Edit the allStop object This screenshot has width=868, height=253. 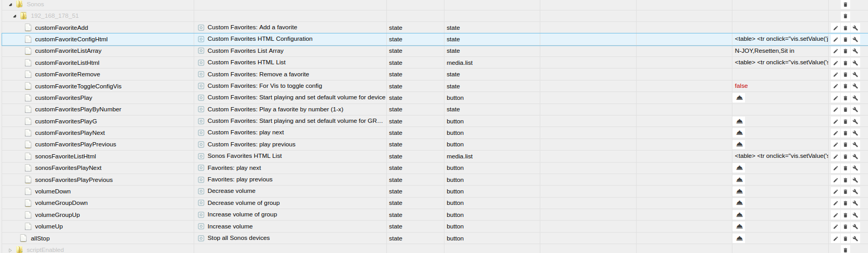[836, 238]
